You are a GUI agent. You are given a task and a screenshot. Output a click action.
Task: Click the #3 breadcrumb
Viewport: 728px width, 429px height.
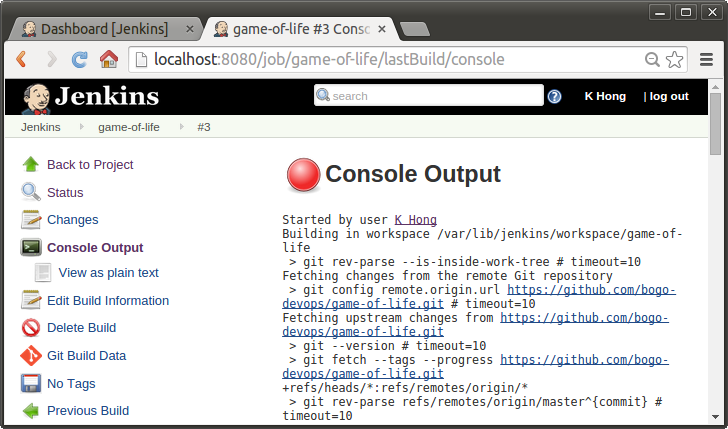pos(204,127)
